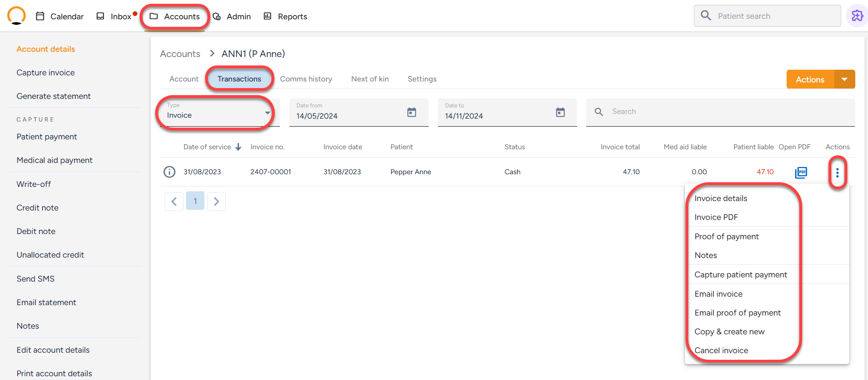Viewport: 868px width, 380px height.
Task: Click the invoice info circle icon
Action: click(x=169, y=172)
